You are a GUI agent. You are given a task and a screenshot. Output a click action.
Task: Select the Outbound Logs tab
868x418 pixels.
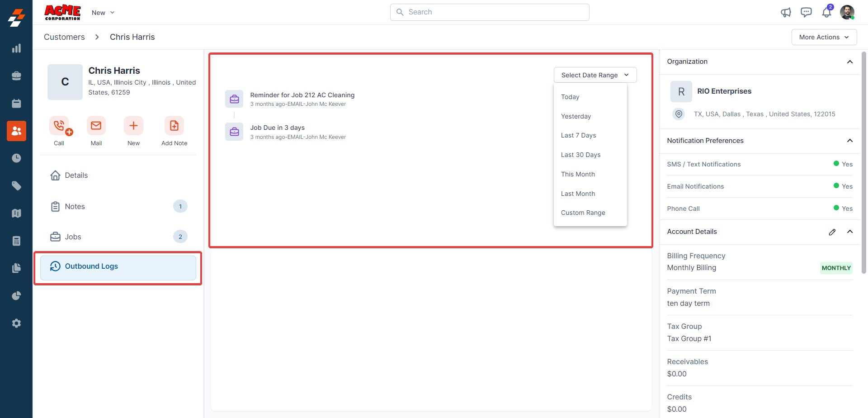pos(118,267)
